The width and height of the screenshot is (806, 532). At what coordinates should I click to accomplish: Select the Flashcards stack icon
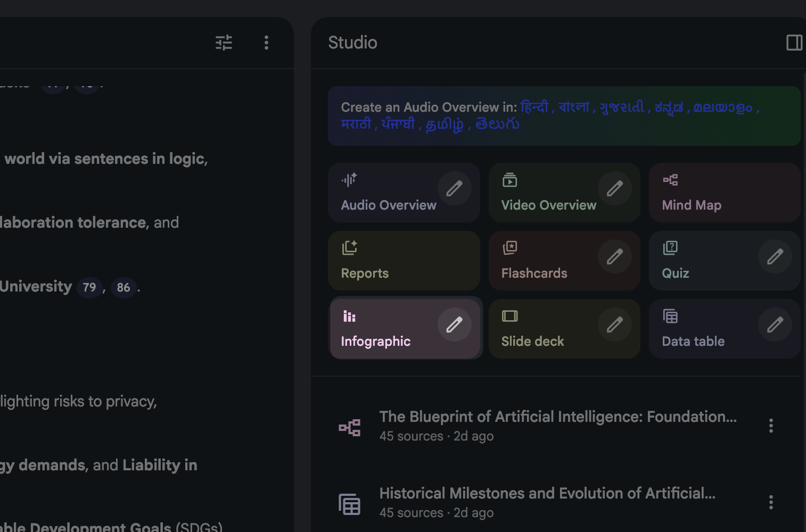[509, 247]
